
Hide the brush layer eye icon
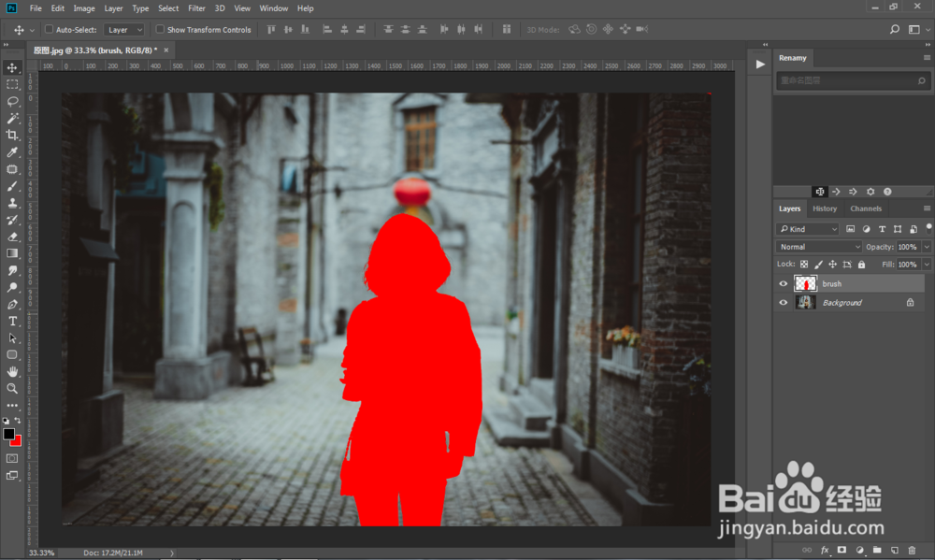[x=783, y=284]
